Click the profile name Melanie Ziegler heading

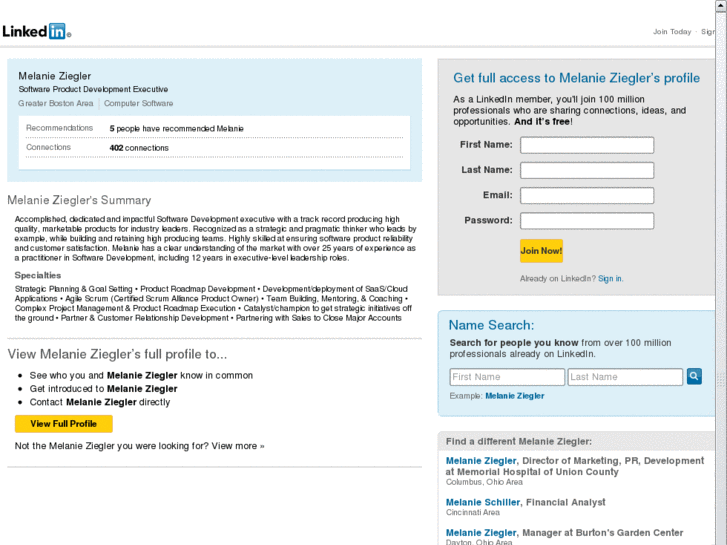pyautogui.click(x=55, y=76)
